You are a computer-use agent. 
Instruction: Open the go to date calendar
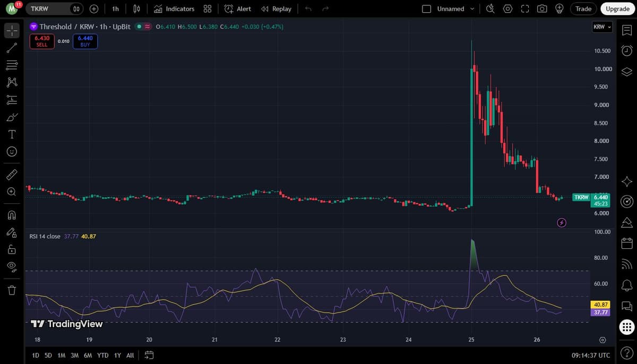[x=149, y=355]
